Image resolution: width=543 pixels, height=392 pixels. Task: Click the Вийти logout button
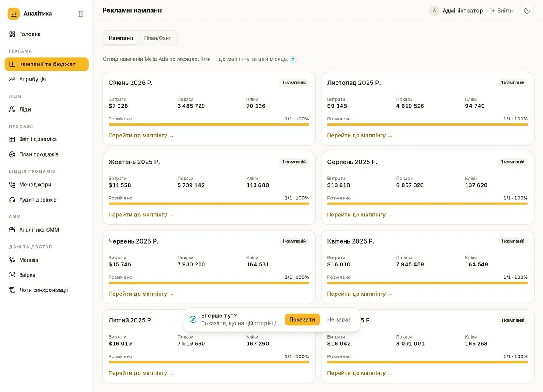click(501, 11)
